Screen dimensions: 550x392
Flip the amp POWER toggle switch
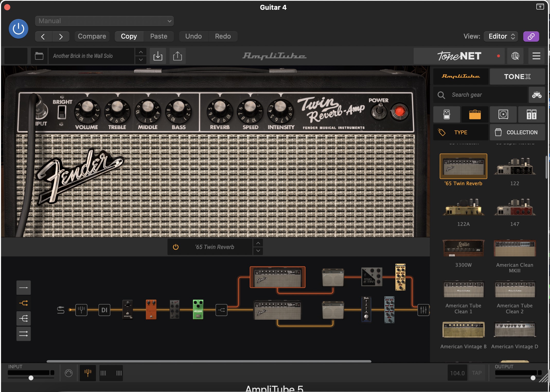379,111
